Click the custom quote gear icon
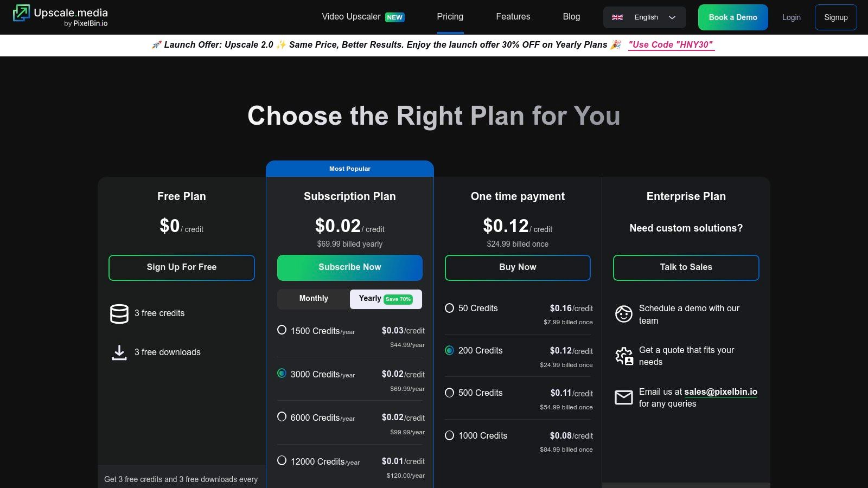 [624, 356]
